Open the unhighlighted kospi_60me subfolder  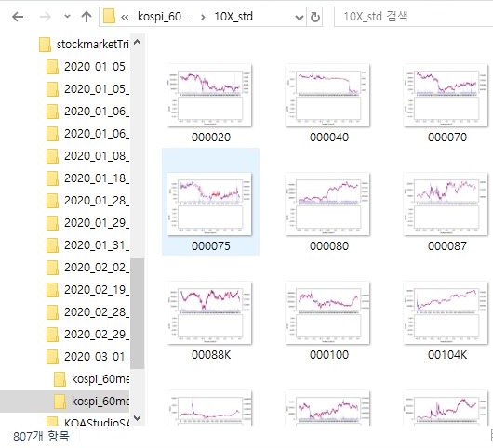[x=100, y=379]
